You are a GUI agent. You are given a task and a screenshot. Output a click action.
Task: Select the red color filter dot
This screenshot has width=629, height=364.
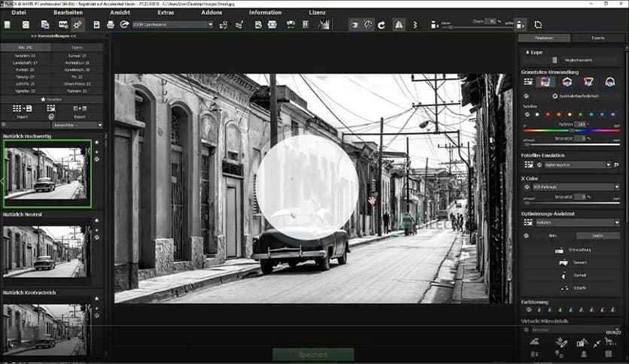548,114
